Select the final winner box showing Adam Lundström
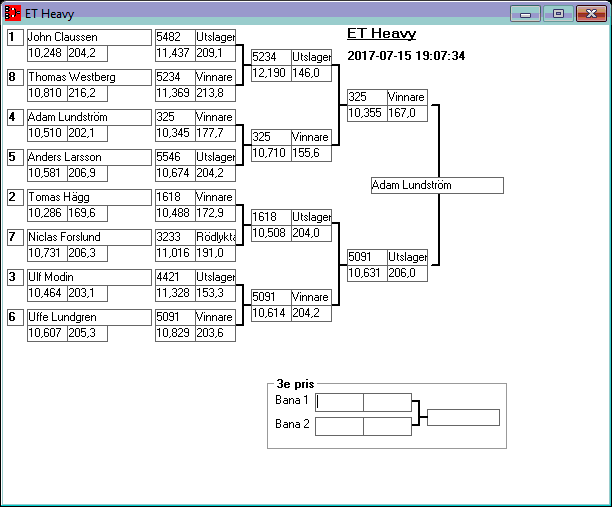The image size is (612, 507). tap(436, 186)
